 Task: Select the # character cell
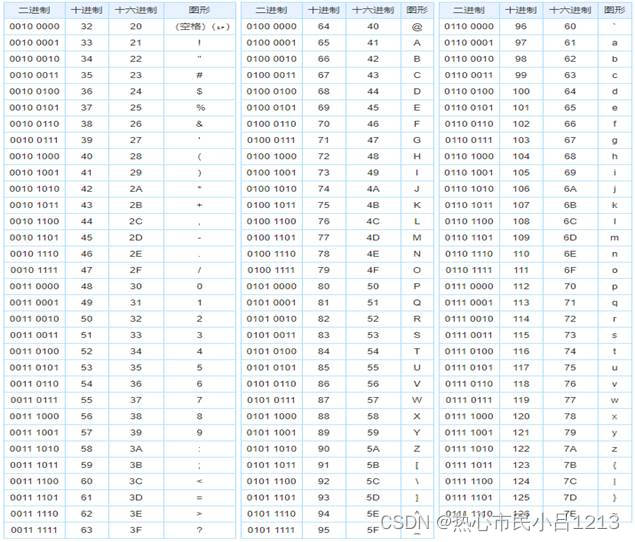(199, 75)
